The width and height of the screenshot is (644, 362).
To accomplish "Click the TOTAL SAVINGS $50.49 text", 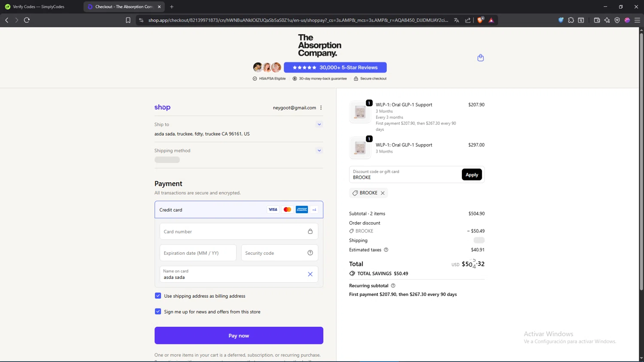I will click(383, 274).
